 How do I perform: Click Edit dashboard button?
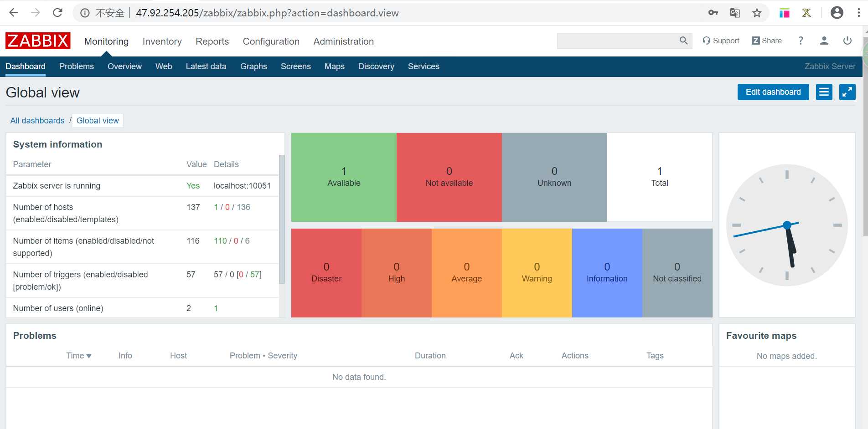(x=773, y=92)
